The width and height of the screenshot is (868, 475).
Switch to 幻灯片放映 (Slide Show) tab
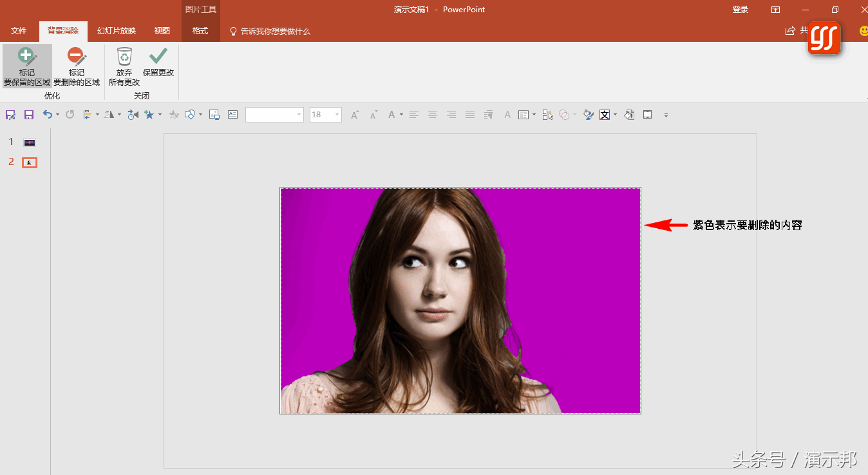[117, 31]
